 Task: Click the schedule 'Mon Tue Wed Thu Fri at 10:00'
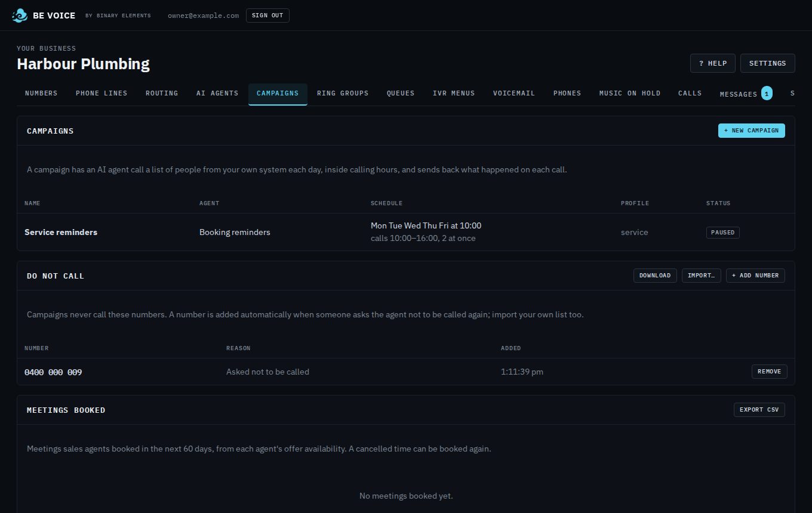426,225
